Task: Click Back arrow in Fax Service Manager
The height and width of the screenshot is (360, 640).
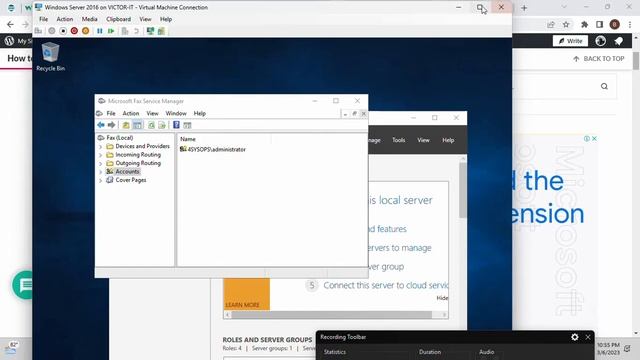Action: [x=100, y=125]
